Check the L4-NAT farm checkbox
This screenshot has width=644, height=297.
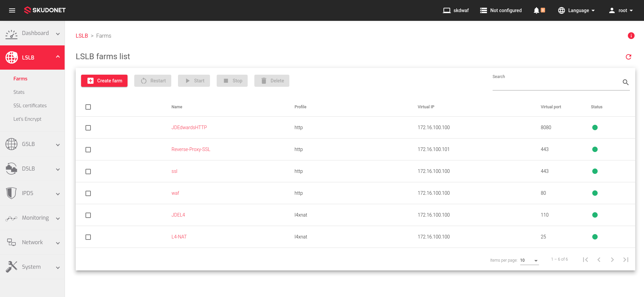click(x=88, y=237)
